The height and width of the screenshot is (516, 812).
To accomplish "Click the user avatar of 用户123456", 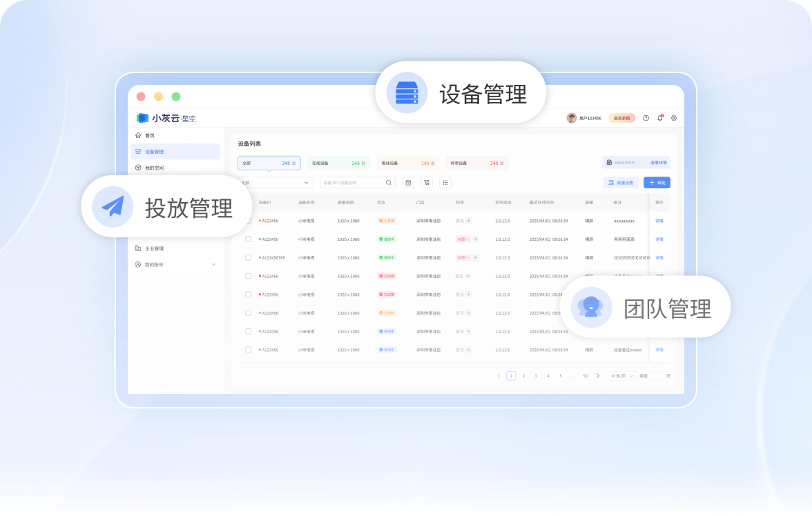I will tap(572, 117).
